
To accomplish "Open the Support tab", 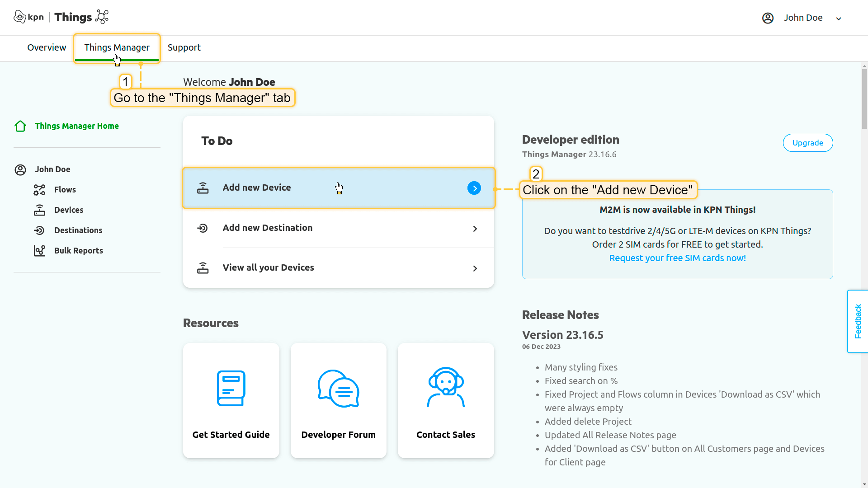I will 184,47.
